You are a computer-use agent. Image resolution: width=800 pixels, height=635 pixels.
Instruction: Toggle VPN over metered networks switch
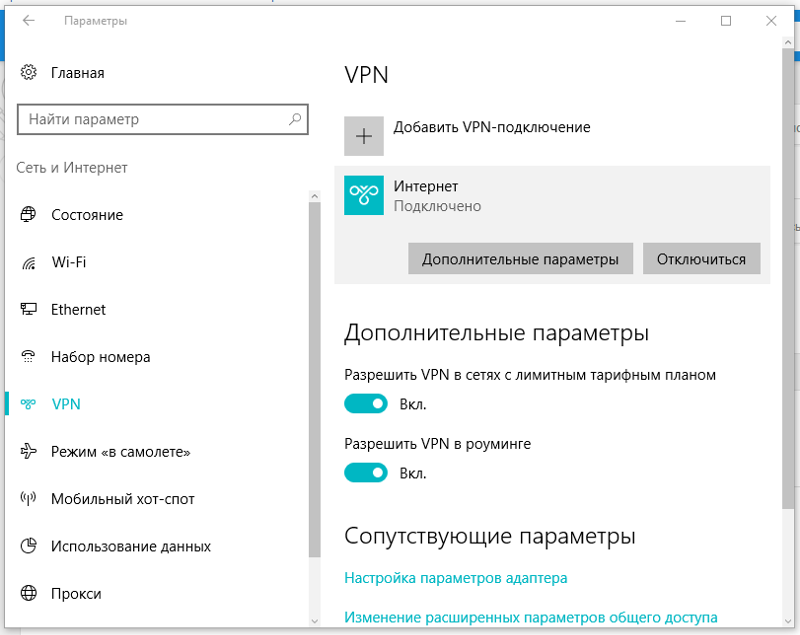click(x=366, y=404)
